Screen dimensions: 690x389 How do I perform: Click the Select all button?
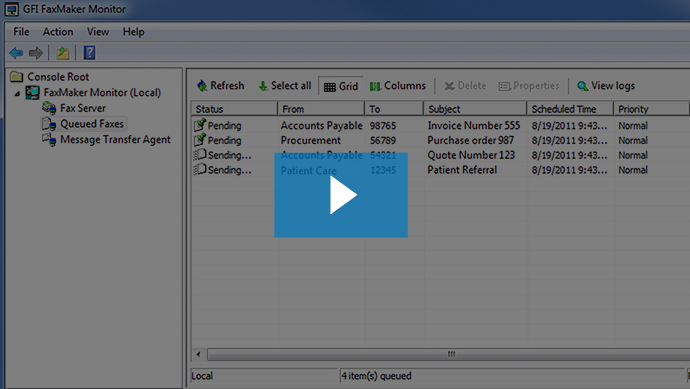click(x=285, y=86)
